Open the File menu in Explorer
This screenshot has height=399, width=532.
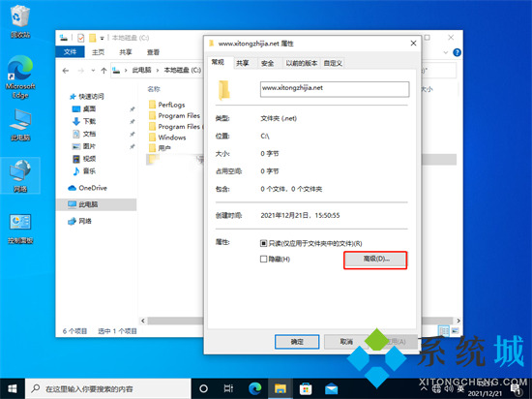tap(70, 52)
